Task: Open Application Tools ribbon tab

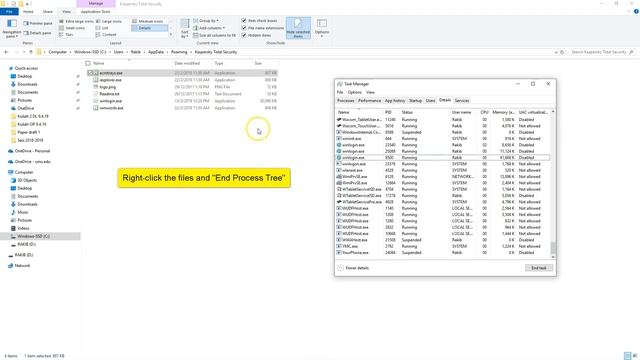Action: (x=96, y=12)
